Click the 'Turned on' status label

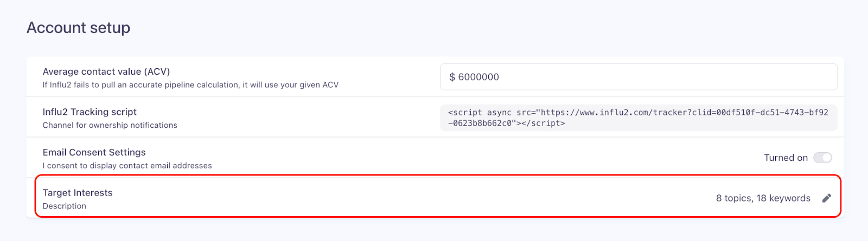click(786, 158)
